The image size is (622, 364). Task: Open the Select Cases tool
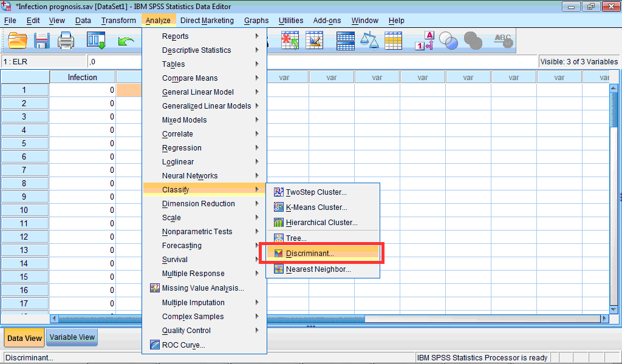tap(392, 41)
